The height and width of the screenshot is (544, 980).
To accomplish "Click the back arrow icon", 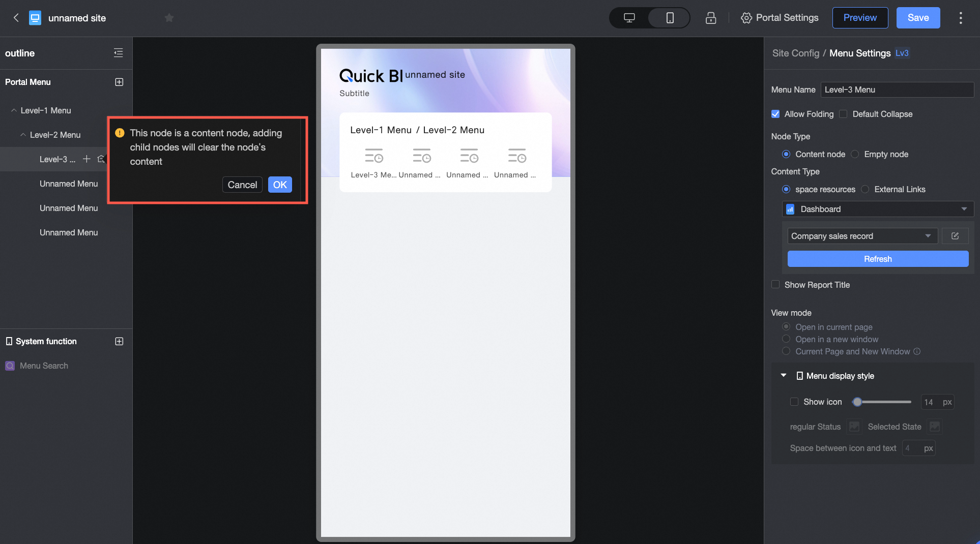I will pyautogui.click(x=16, y=18).
